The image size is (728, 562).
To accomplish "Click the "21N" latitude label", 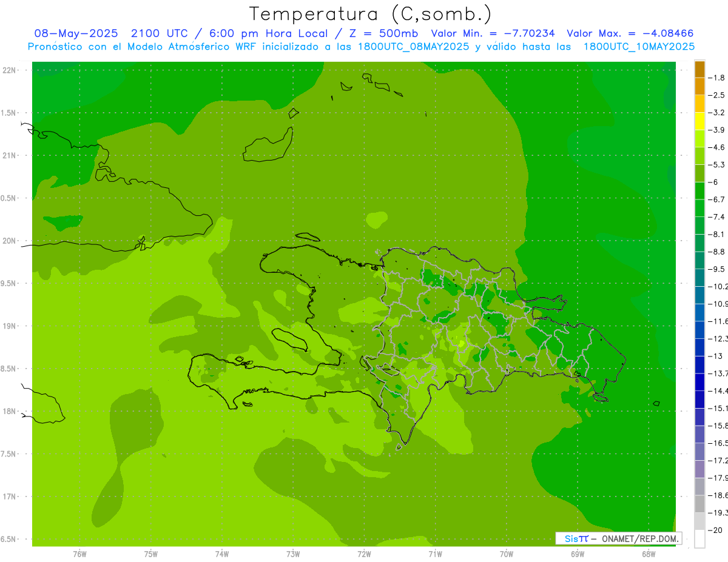I will [9, 155].
